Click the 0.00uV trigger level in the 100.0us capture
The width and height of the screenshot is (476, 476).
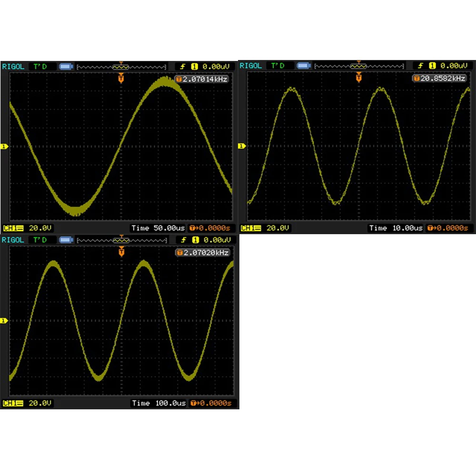217,240
